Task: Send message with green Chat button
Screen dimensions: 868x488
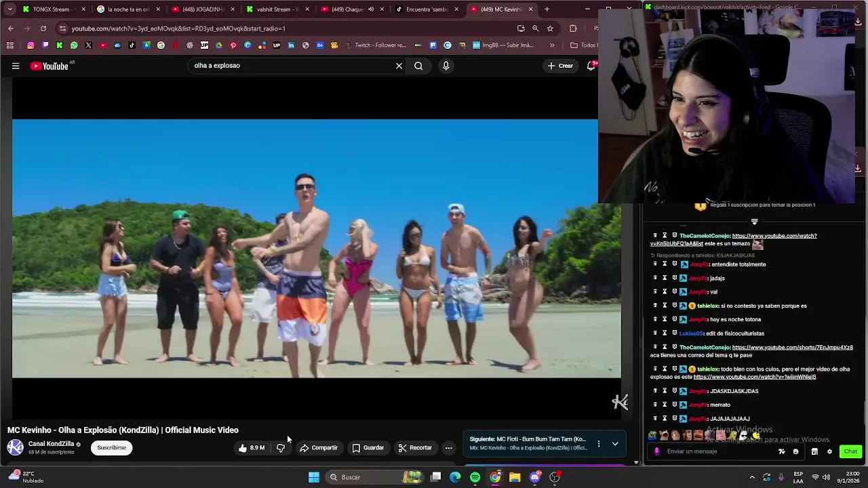Action: [850, 451]
